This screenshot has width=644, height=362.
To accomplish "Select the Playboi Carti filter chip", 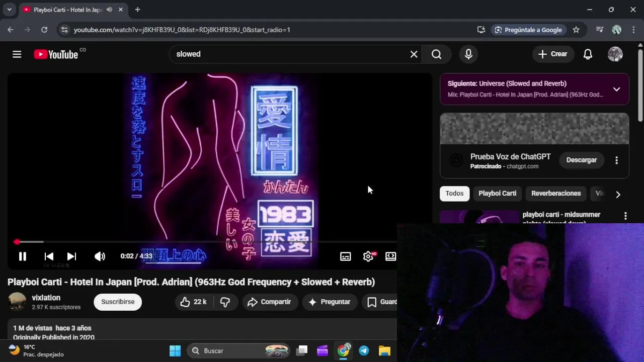I will click(x=497, y=194).
